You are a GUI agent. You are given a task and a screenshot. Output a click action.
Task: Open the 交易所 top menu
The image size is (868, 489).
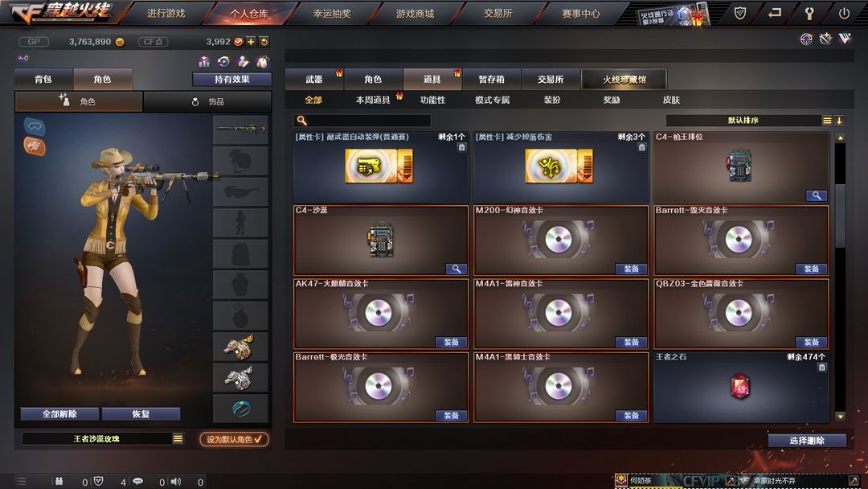click(x=497, y=14)
